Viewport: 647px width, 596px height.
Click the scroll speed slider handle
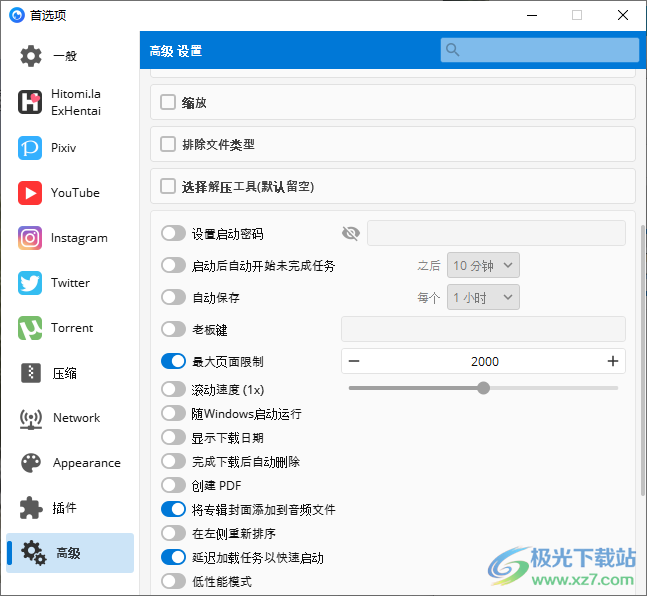(x=484, y=388)
